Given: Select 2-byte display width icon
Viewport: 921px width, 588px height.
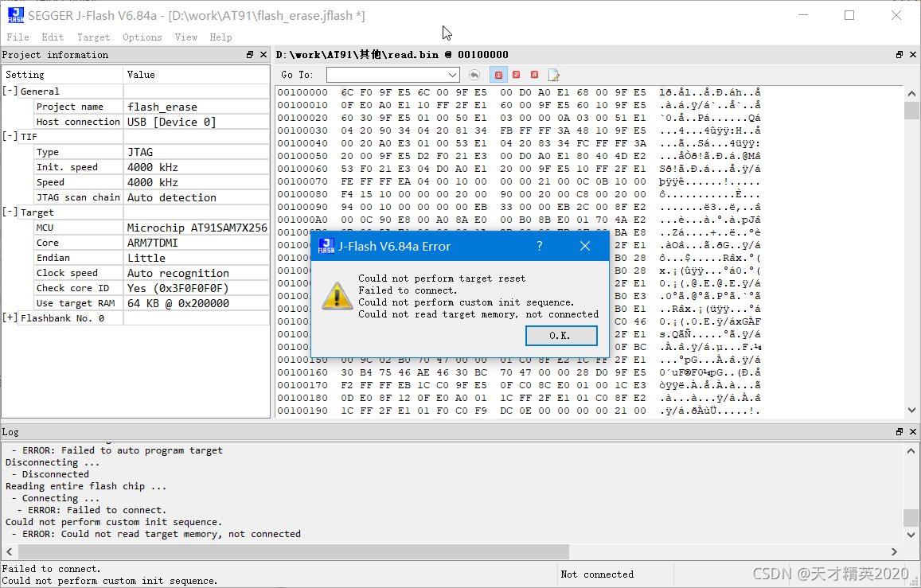Looking at the screenshot, I should click(x=517, y=75).
